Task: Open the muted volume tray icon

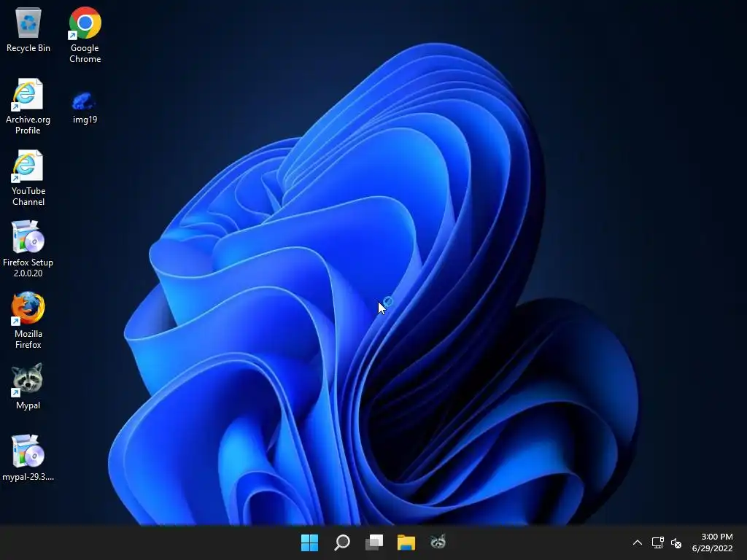Action: pos(676,542)
